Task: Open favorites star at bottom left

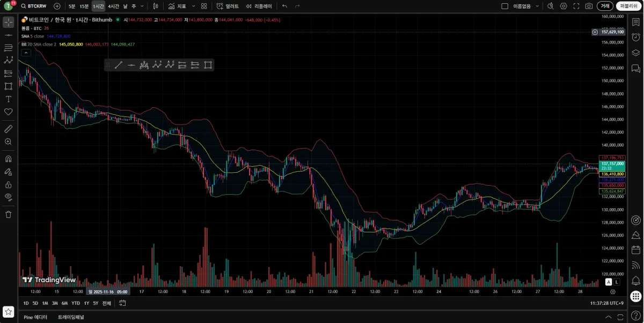Action: (x=8, y=312)
